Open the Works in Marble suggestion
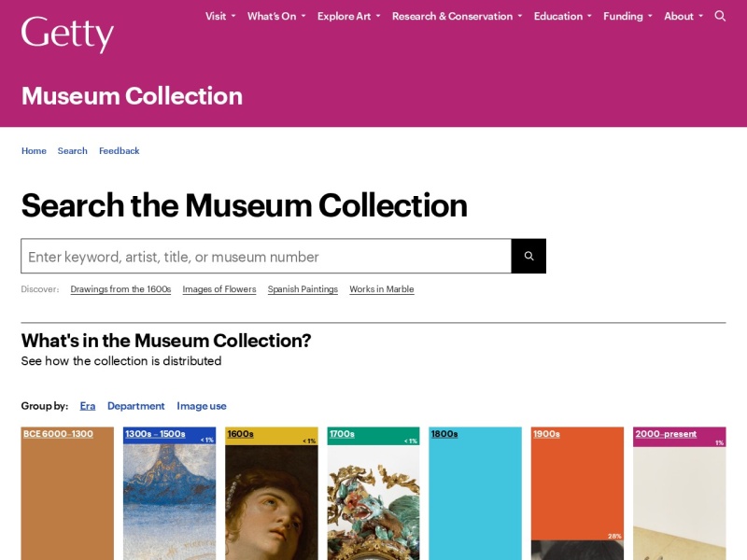The width and height of the screenshot is (747, 560). tap(382, 289)
